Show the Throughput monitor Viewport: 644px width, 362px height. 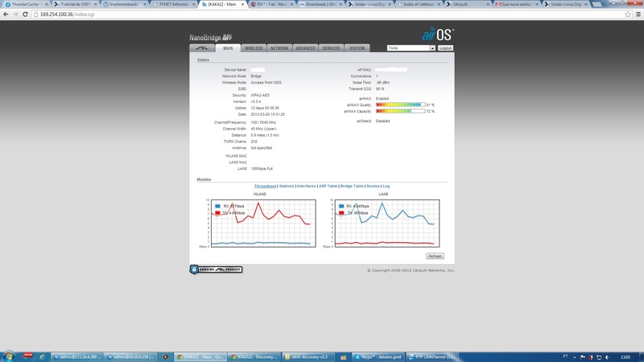click(x=265, y=186)
